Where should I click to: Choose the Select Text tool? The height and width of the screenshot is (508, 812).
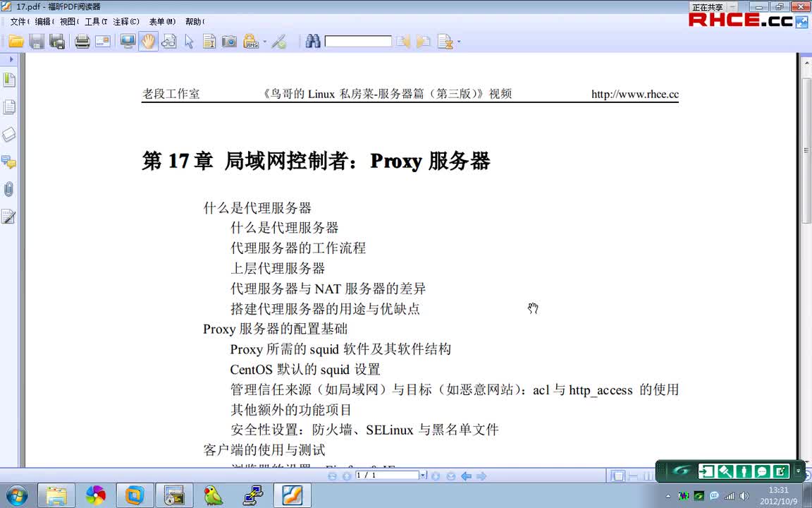coord(209,42)
